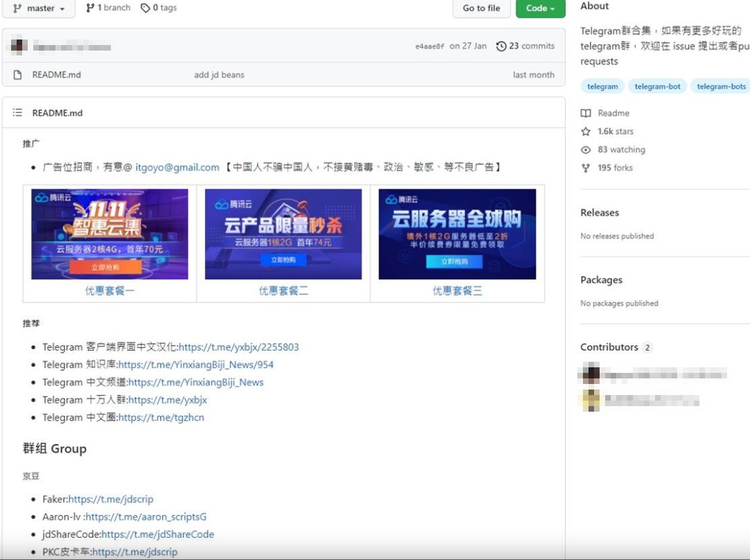Click the itgoyo@gmail.com email link
This screenshot has height=560, width=750.
177,167
